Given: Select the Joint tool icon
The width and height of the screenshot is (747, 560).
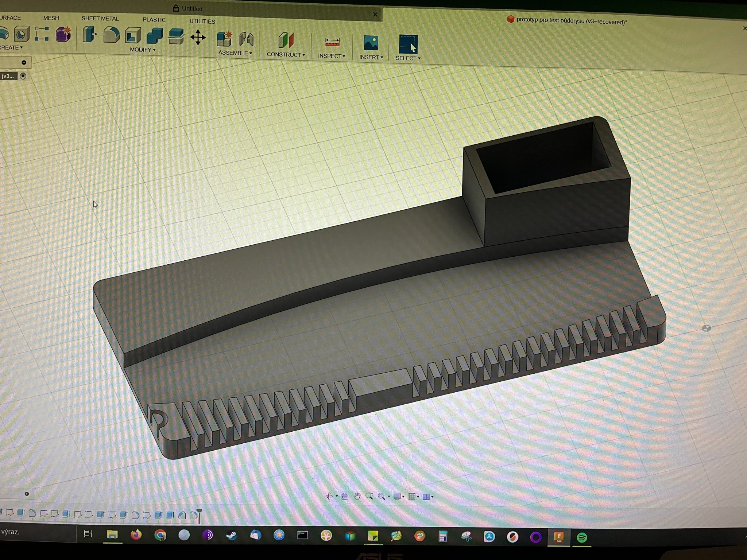Looking at the screenshot, I should pos(247,39).
